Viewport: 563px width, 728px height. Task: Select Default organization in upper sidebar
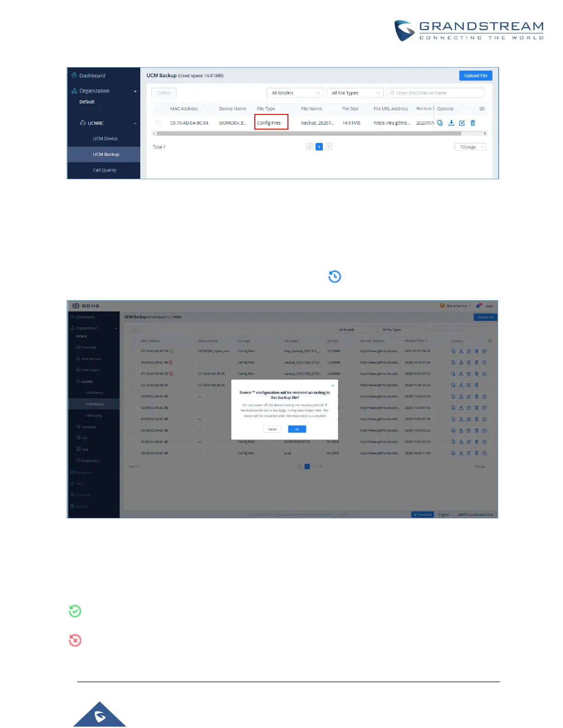[87, 102]
